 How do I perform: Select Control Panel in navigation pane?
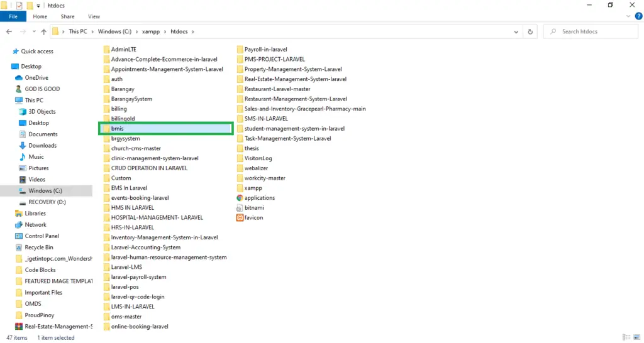click(42, 236)
